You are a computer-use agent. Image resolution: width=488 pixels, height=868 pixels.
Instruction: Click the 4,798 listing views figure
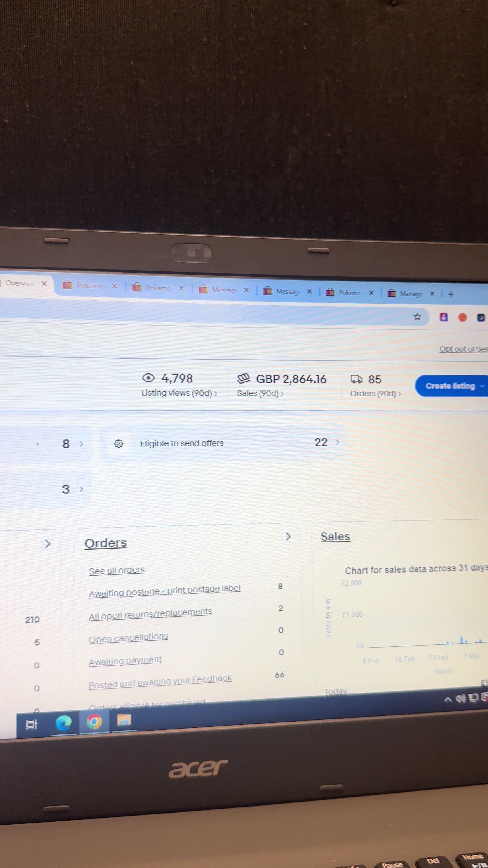(177, 378)
